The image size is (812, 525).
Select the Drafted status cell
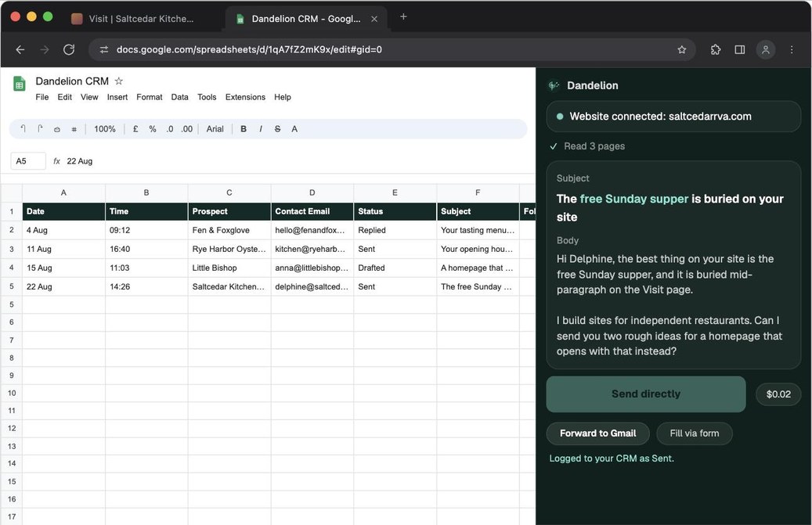[x=395, y=268]
